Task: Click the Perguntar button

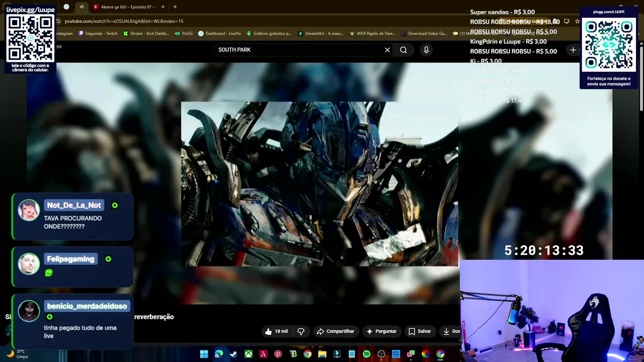Action: (x=381, y=331)
